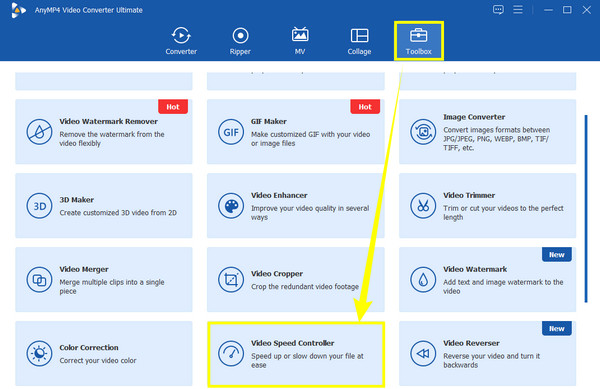Open the Video Watermark Remover title
Screen dimensions: 600x389
point(108,121)
